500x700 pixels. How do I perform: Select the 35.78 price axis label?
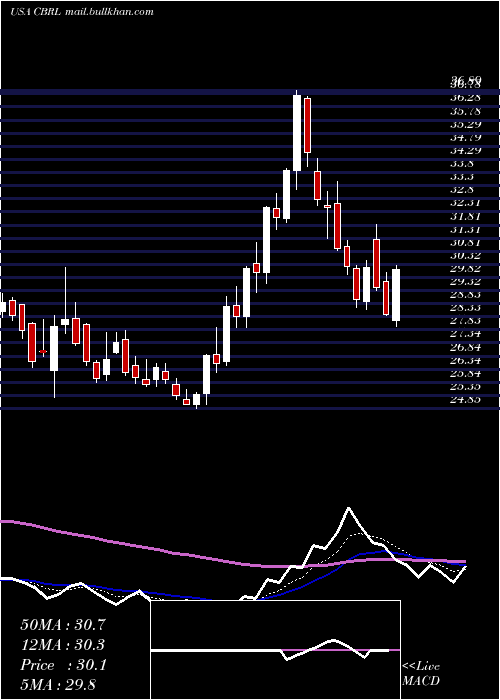coord(466,110)
